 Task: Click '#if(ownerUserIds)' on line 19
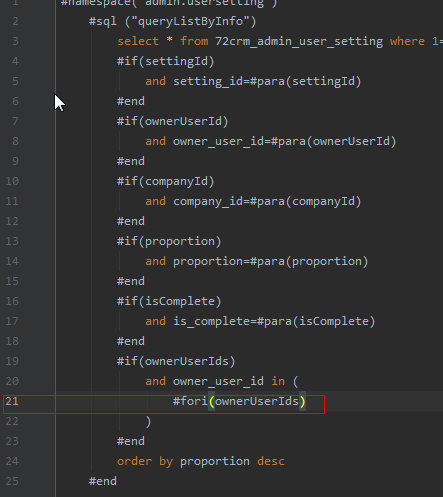[x=176, y=362]
